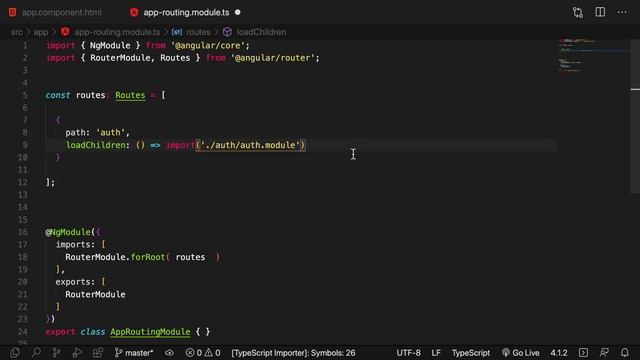Open the Explorer icon in the status bar
Viewport: 640px width, 360px height.
click(x=15, y=352)
